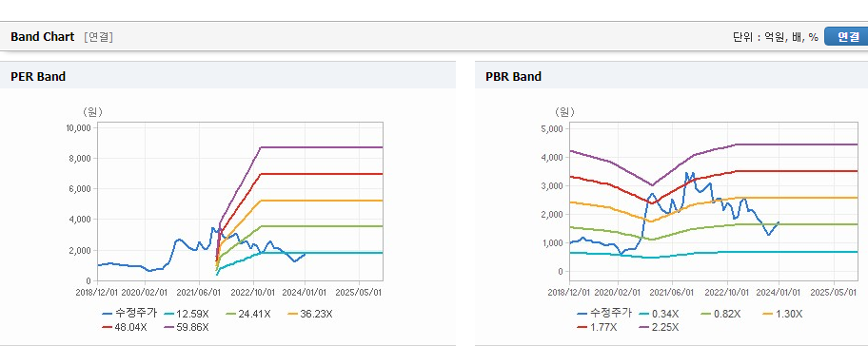Toggle 24.41X legend series

(248, 314)
